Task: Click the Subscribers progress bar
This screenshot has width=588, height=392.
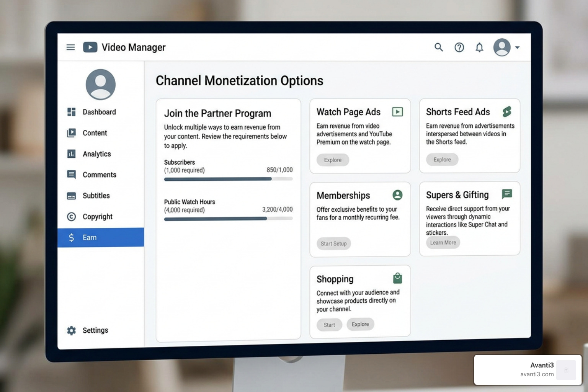Action: coord(228,179)
